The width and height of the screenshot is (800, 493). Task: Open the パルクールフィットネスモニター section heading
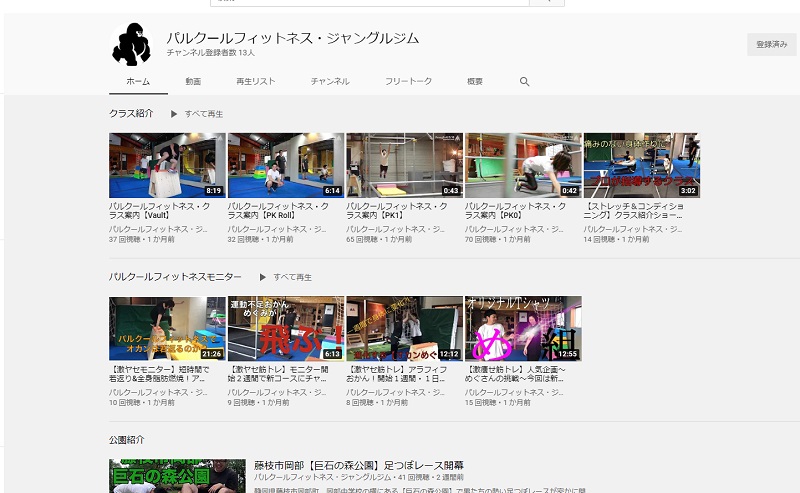[x=175, y=277]
